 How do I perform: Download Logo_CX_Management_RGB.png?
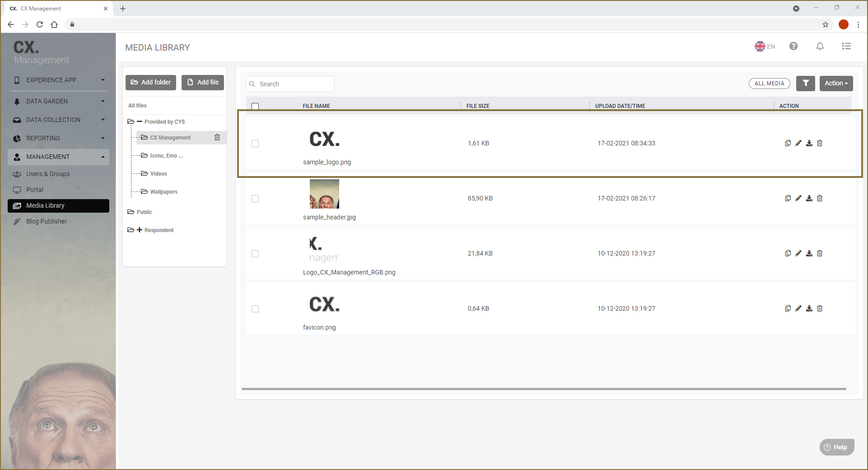(x=809, y=253)
